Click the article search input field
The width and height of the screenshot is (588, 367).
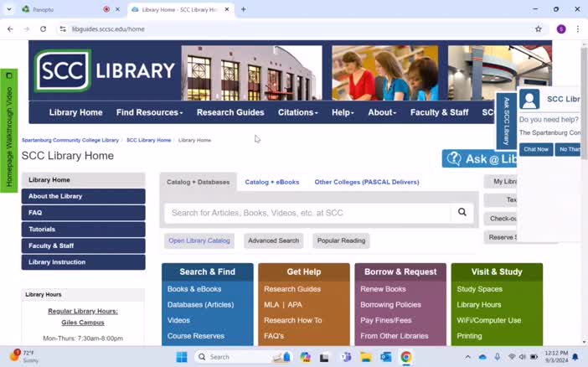[x=307, y=213]
